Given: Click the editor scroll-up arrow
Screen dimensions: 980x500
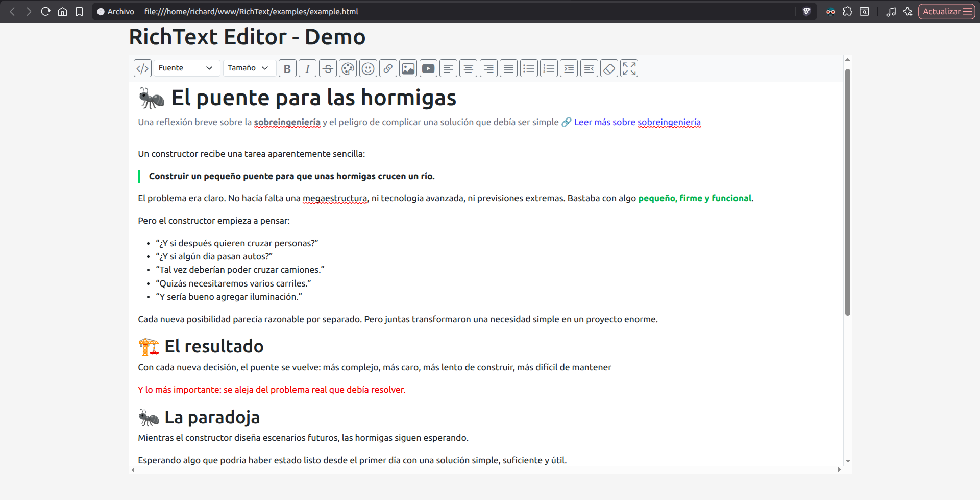Looking at the screenshot, I should pyautogui.click(x=847, y=60).
